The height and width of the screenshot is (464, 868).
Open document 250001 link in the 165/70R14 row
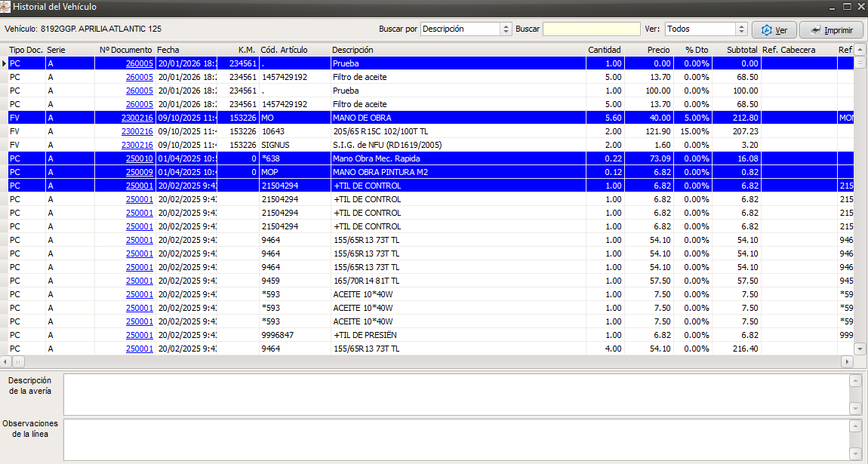click(140, 281)
